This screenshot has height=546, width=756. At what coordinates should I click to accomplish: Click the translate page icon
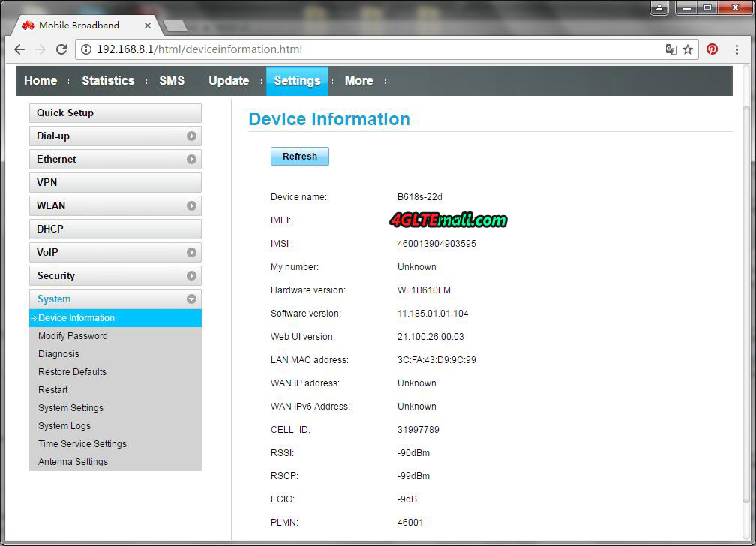tap(670, 49)
